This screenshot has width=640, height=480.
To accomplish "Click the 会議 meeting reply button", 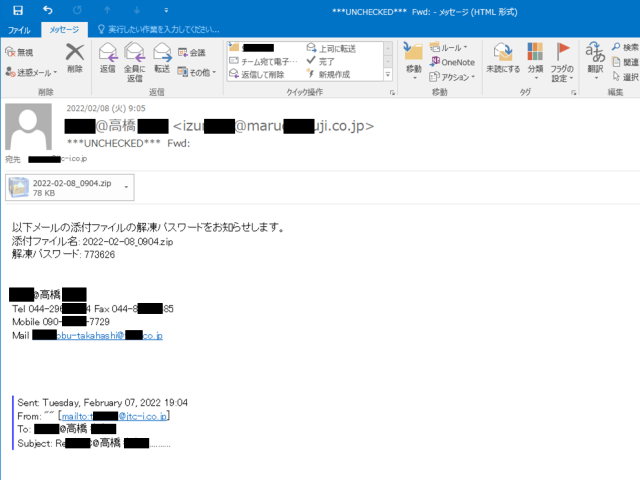I will point(192,52).
